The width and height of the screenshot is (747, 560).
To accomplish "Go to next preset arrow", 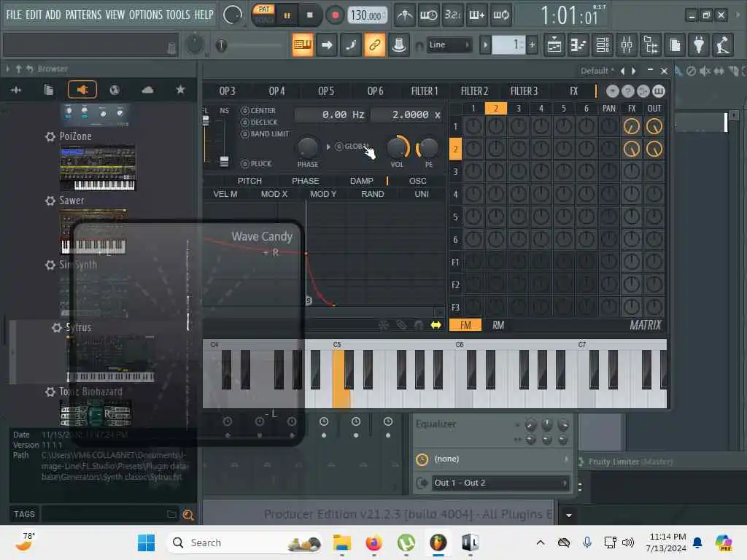I will [634, 71].
